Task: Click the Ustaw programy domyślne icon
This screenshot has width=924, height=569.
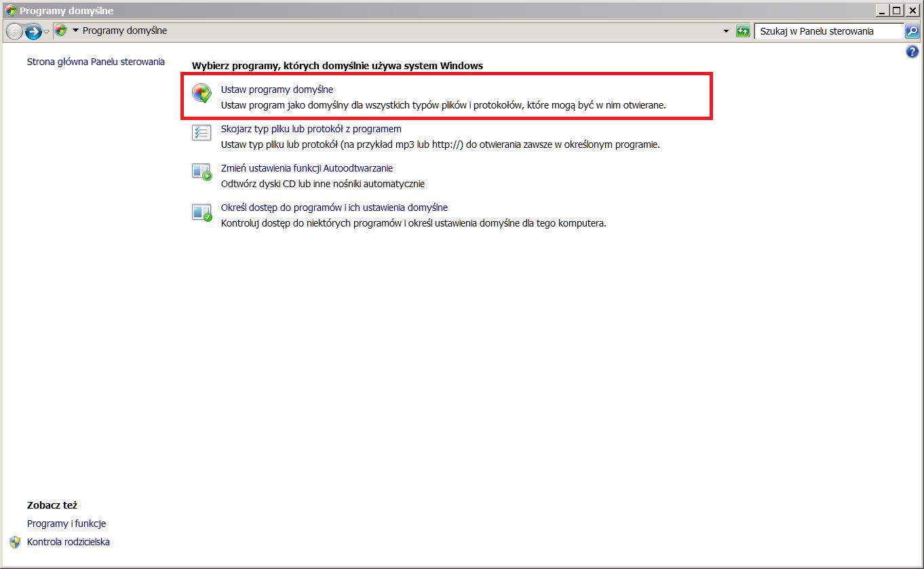Action: 201,94
